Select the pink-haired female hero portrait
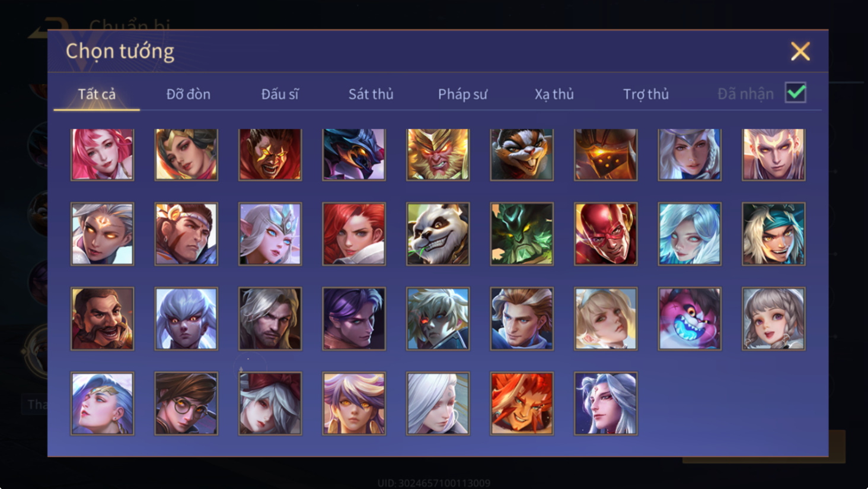The height and width of the screenshot is (489, 868). pos(103,154)
